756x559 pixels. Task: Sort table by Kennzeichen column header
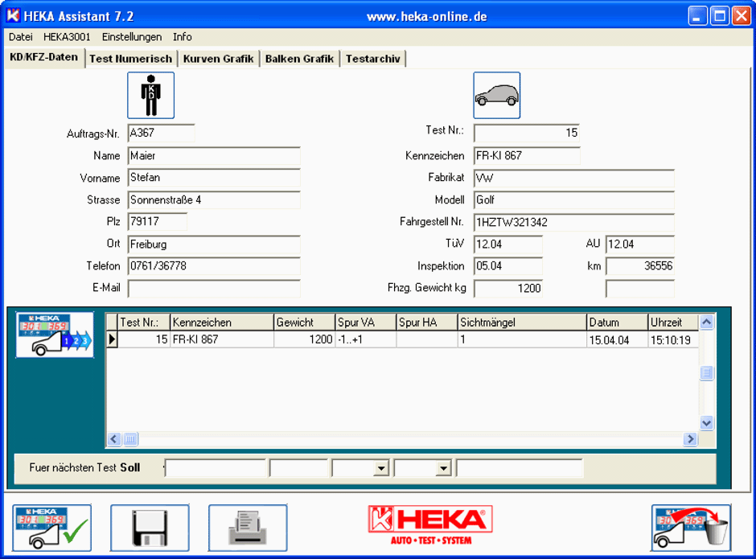(x=221, y=323)
